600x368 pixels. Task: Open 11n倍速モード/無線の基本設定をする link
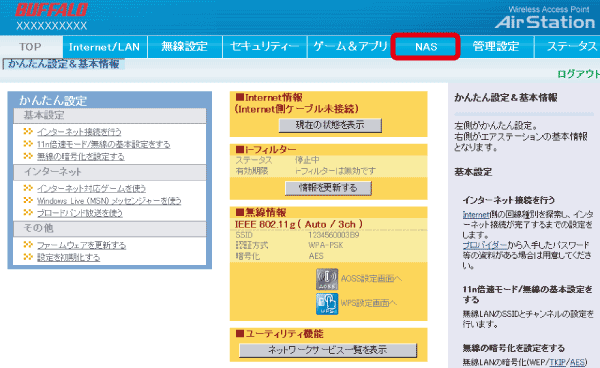[103, 144]
